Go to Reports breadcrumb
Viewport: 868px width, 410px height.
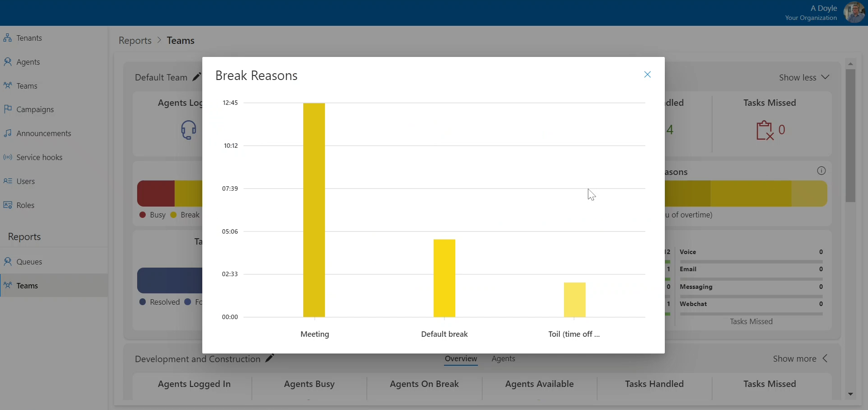tap(135, 41)
